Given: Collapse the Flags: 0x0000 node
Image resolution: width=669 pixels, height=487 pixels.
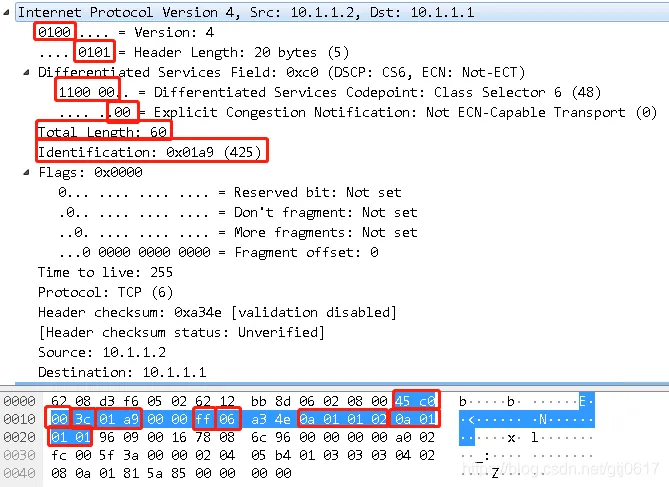Looking at the screenshot, I should click(x=26, y=172).
